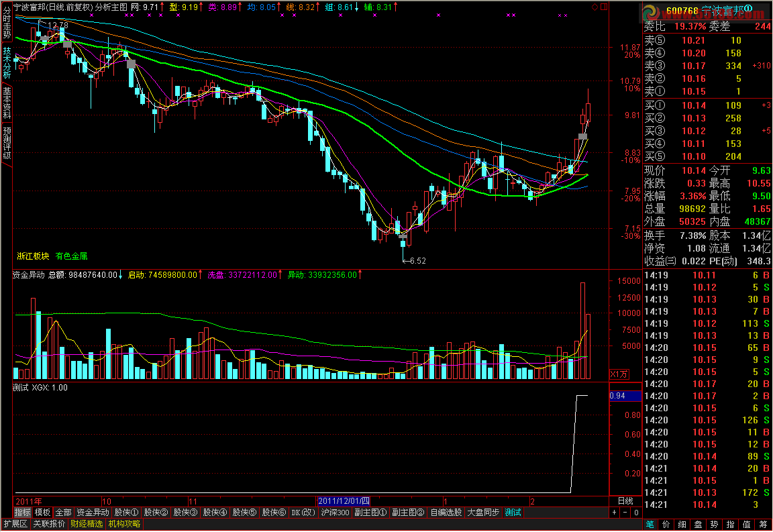Image resolution: width=773 pixels, height=532 pixels.
Task: Click the 资金异动 indicator title
Action: (x=29, y=275)
